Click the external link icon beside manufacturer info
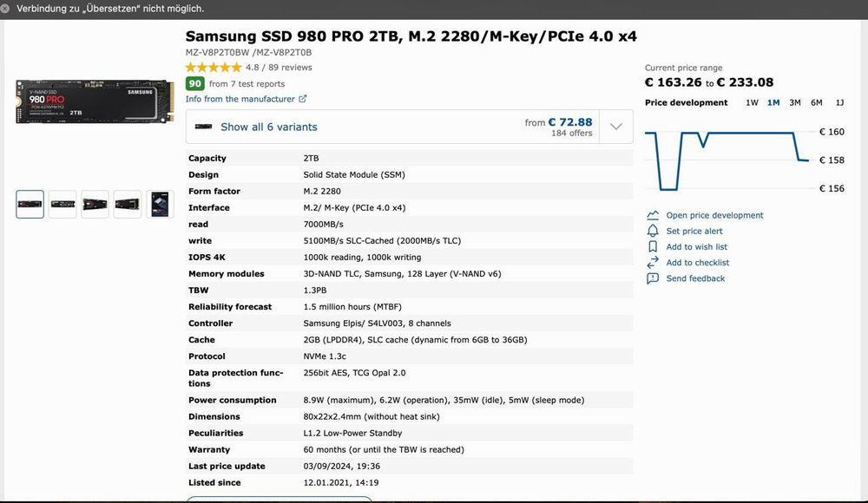The height and width of the screenshot is (503, 868). tap(303, 99)
